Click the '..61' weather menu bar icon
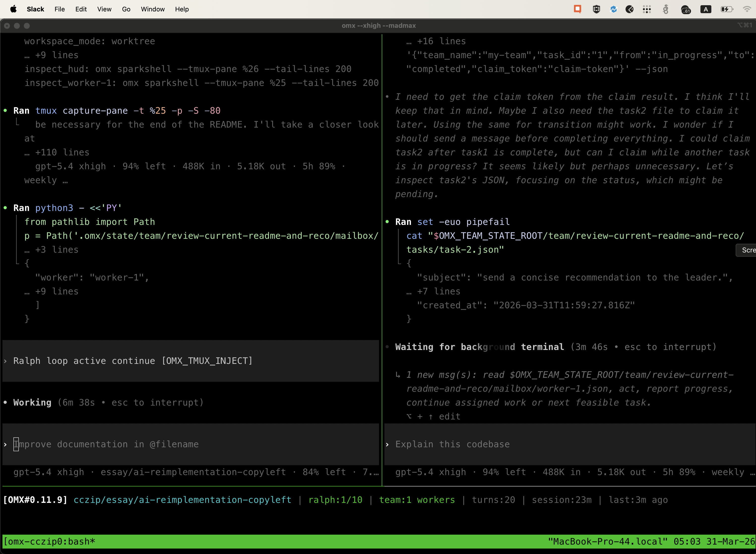Image resolution: width=756 pixels, height=554 pixels. [686, 9]
